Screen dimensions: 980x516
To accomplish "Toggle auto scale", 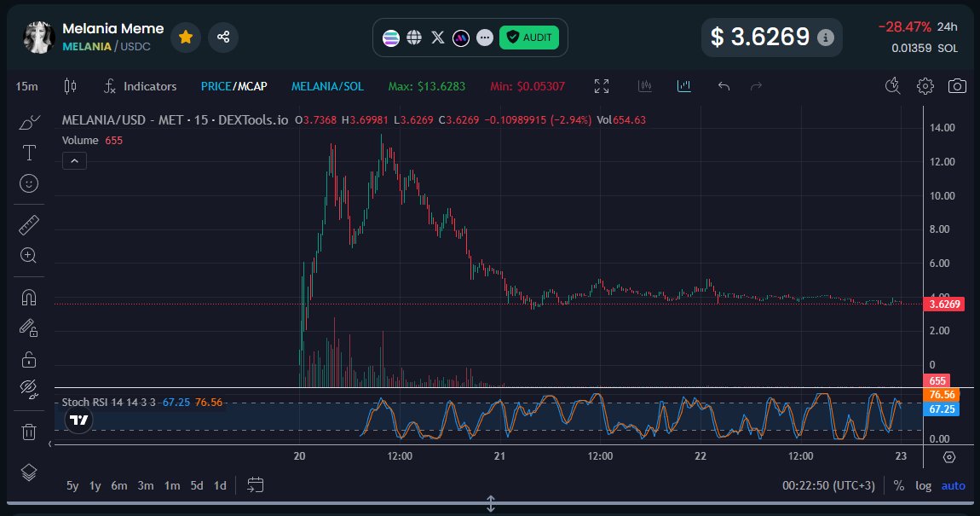I will click(x=953, y=485).
